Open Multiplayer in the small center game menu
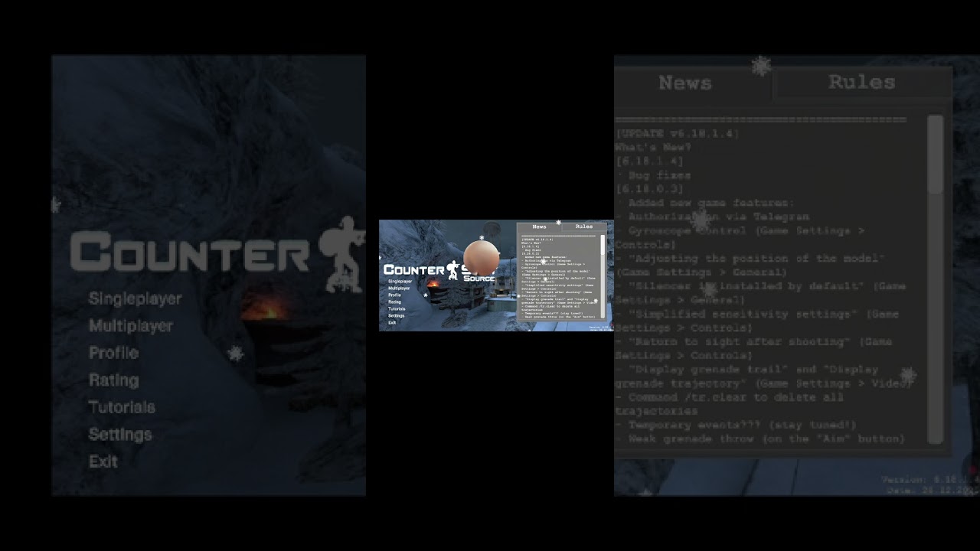This screenshot has width=980, height=551. coord(399,289)
